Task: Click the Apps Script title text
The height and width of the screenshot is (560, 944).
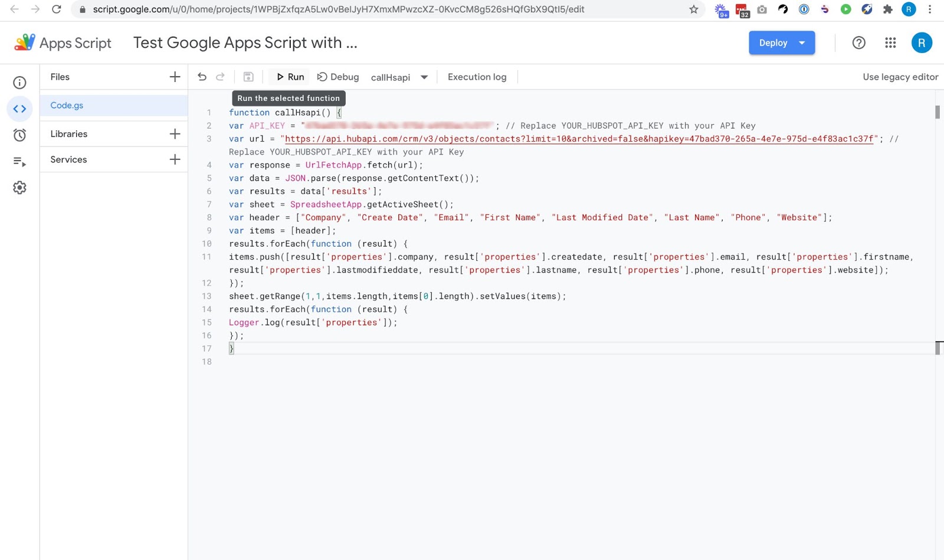Action: (x=75, y=43)
